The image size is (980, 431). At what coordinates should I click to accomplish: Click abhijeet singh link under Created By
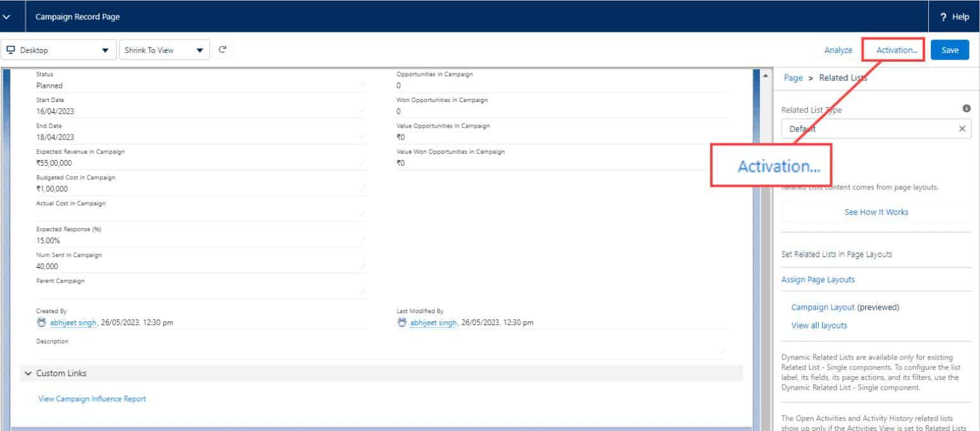pos(73,323)
